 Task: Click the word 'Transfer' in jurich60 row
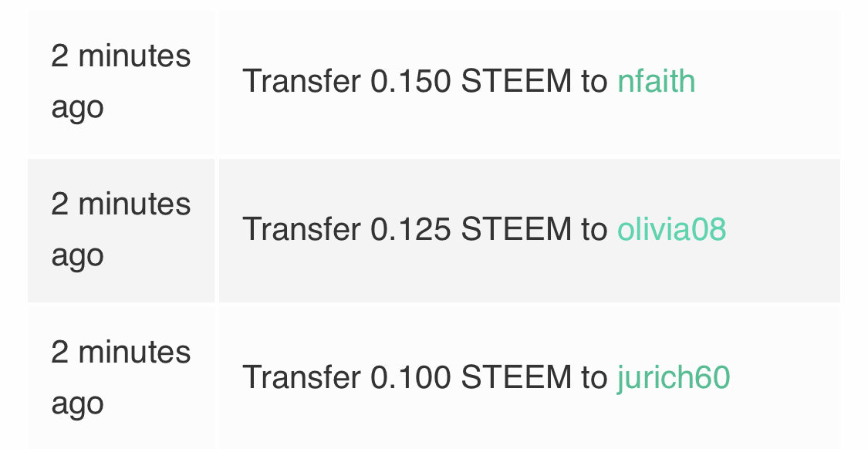point(302,377)
